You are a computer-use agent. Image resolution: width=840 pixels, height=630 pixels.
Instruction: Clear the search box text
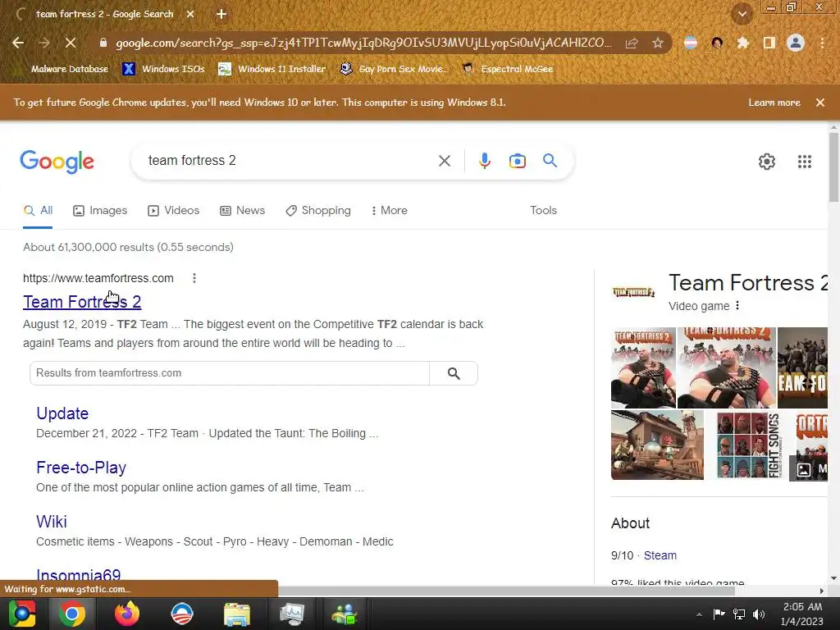click(444, 161)
